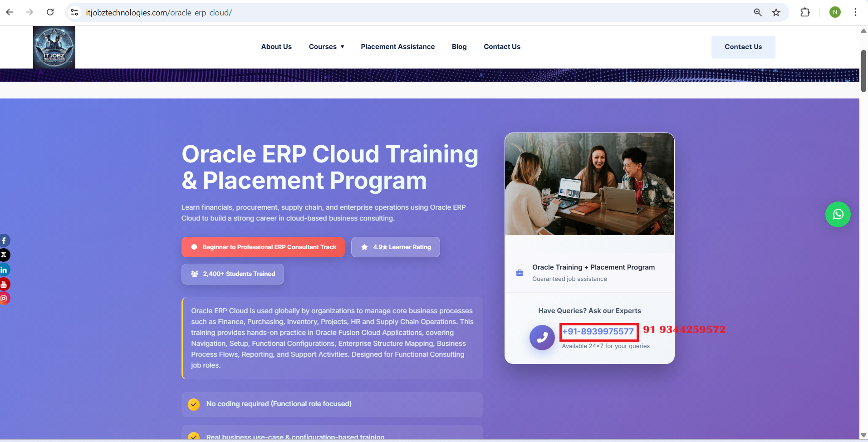Expand the Courses dropdown menu
This screenshot has width=868, height=442.
click(326, 47)
